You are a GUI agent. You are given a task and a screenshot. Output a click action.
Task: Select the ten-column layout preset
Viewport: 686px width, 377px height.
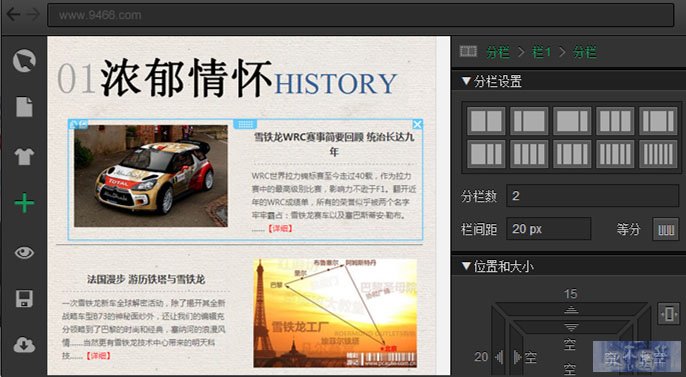[x=658, y=154]
